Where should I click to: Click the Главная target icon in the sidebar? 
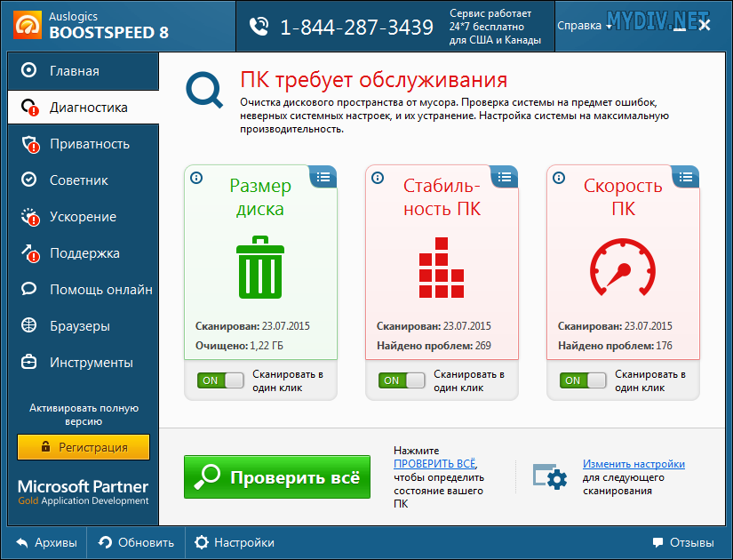click(x=28, y=70)
